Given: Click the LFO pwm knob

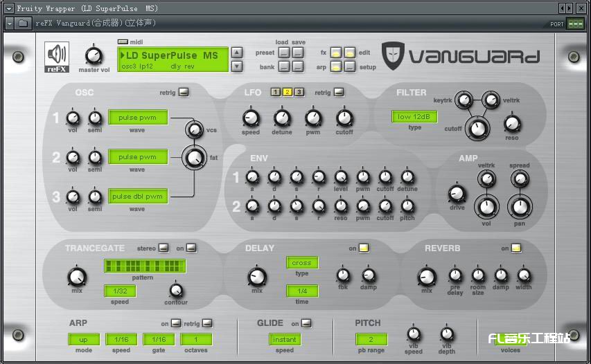Looking at the screenshot, I should pyautogui.click(x=313, y=118).
